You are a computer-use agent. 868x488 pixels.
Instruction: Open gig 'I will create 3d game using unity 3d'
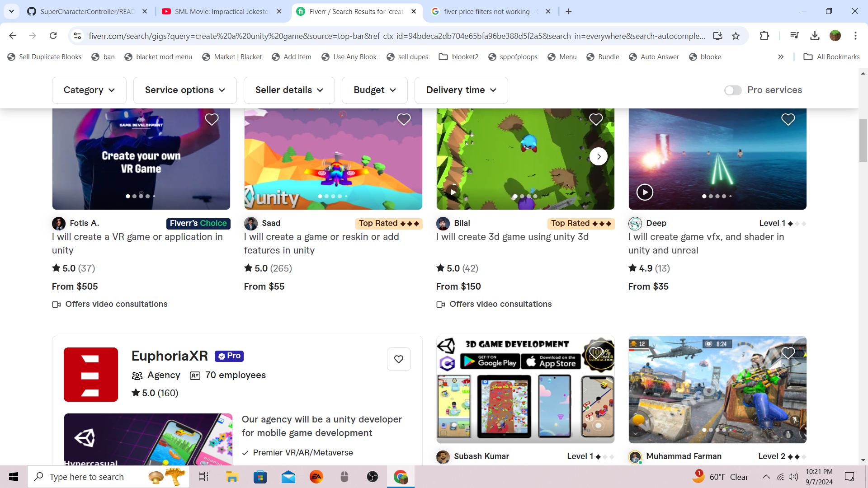click(x=512, y=237)
